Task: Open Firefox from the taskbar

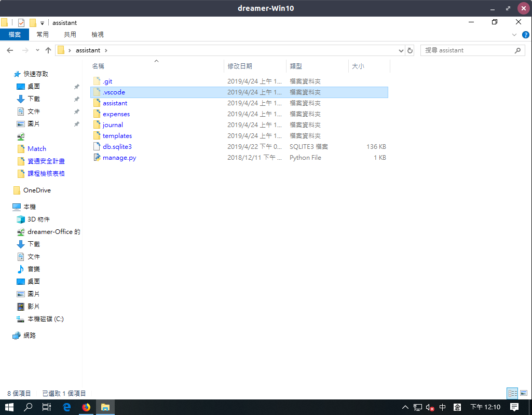Action: pyautogui.click(x=86, y=407)
